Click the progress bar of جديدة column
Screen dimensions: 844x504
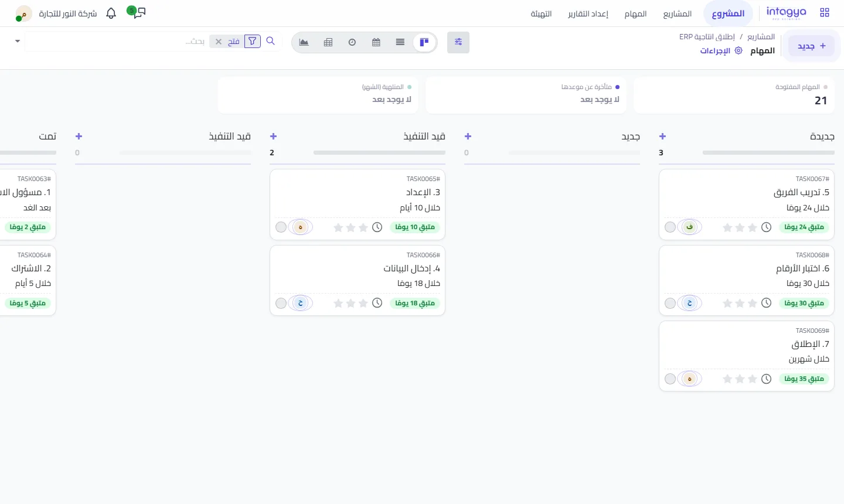[x=768, y=153]
